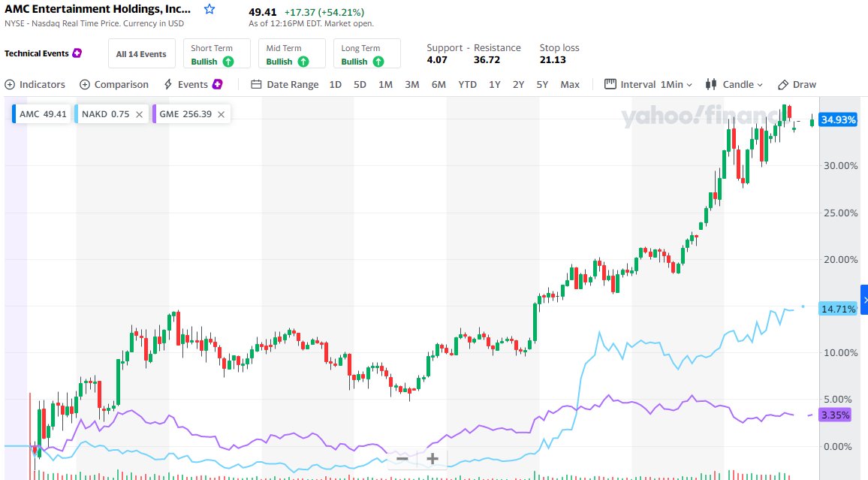Select the Long Term Bullish card
Viewport: 868px width, 480px height.
367,53
